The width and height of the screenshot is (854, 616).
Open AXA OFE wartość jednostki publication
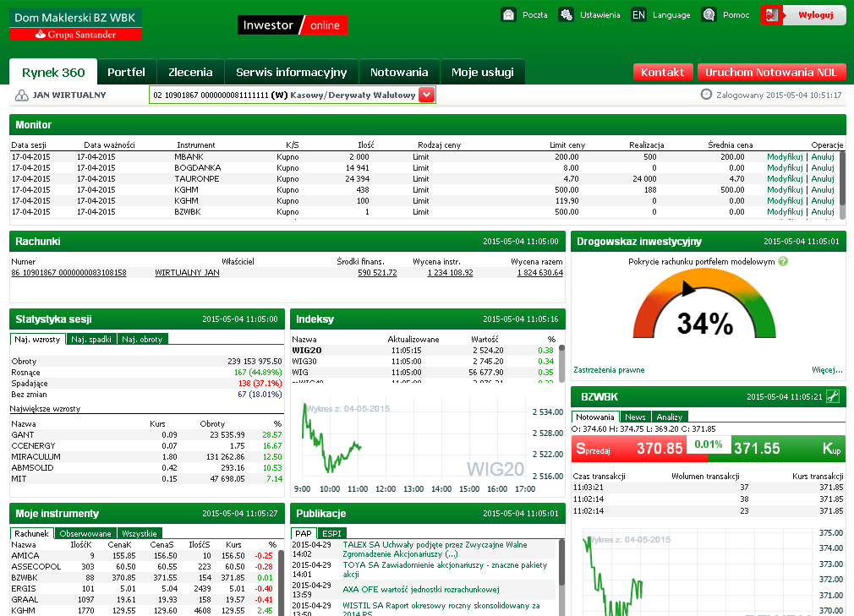pyautogui.click(x=421, y=589)
